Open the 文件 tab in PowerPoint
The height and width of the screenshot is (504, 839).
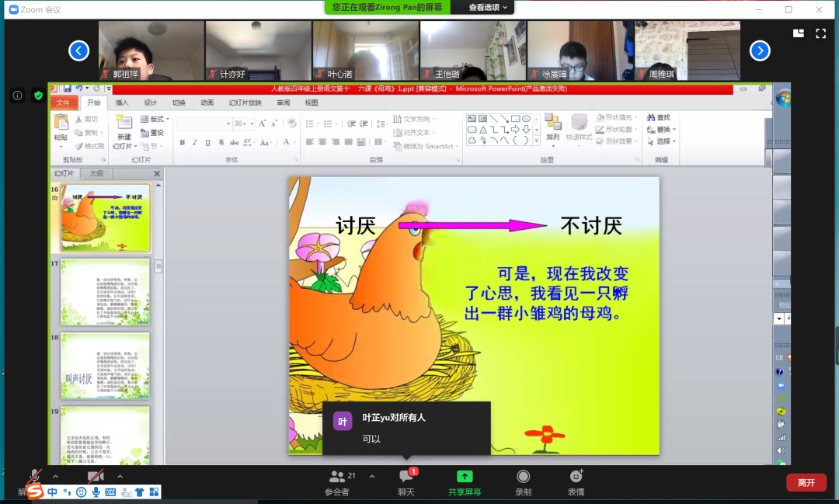click(63, 103)
